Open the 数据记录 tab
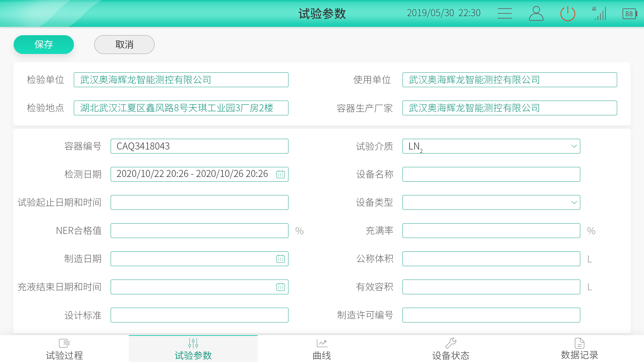The width and height of the screenshot is (644, 362). pyautogui.click(x=580, y=349)
